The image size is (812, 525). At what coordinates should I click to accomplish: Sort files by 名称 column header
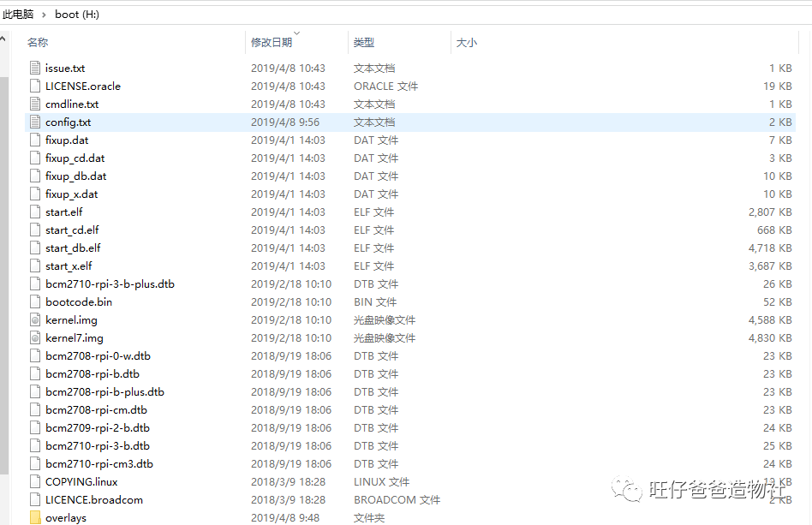coord(38,43)
